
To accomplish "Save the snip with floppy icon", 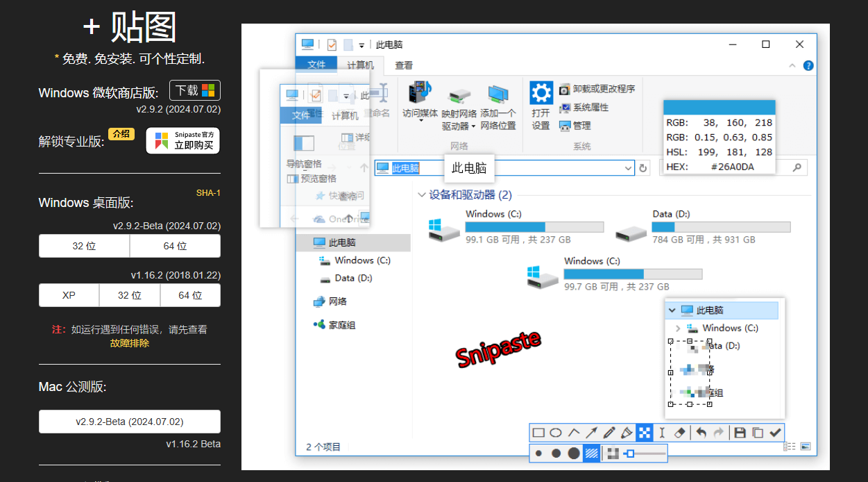I will pyautogui.click(x=740, y=433).
